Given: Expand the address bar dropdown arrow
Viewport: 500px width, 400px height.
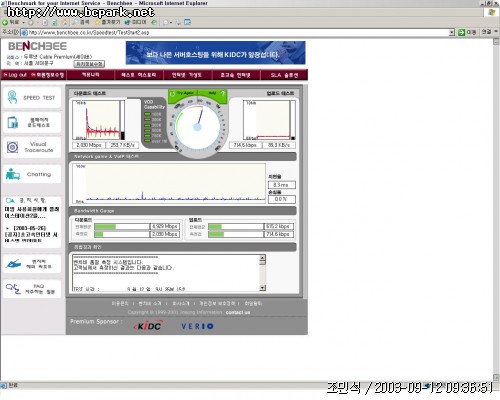Looking at the screenshot, I should (x=452, y=32).
